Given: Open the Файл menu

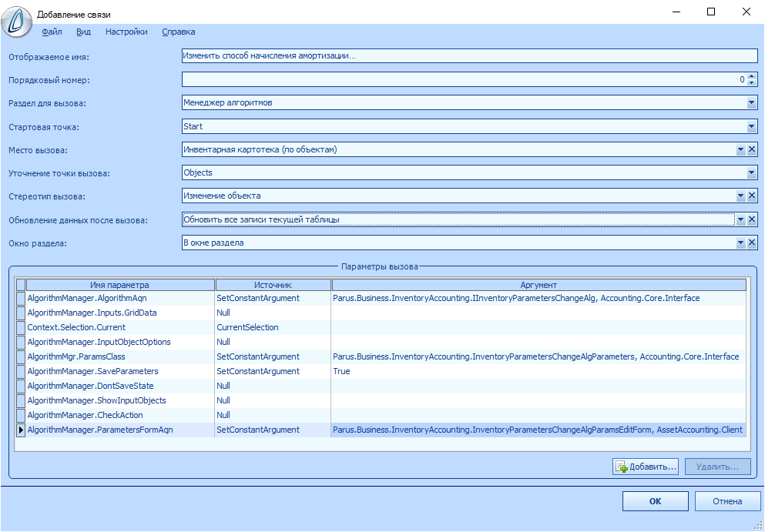Looking at the screenshot, I should coord(52,32).
